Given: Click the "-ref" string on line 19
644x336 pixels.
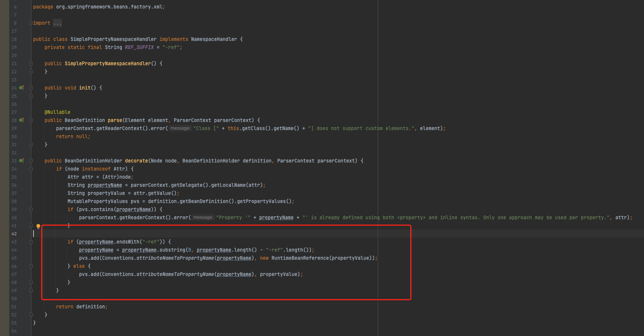Looking at the screenshot, I should click(x=171, y=47).
